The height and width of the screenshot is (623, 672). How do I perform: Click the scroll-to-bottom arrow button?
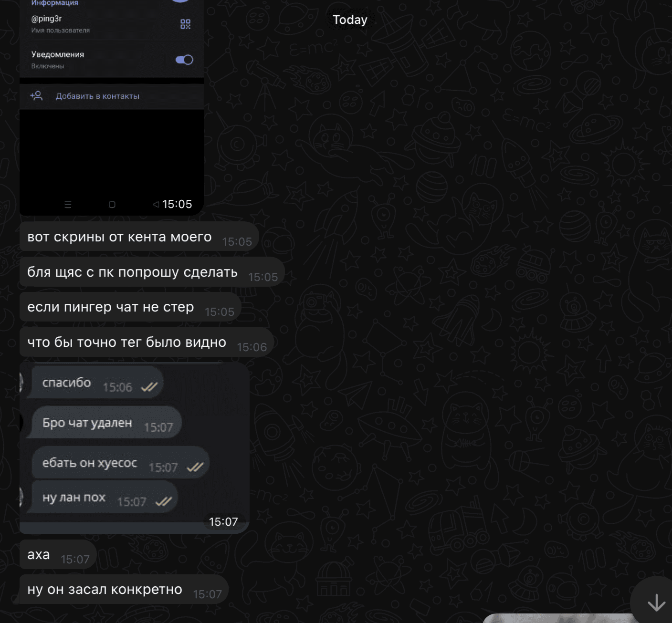pyautogui.click(x=655, y=602)
